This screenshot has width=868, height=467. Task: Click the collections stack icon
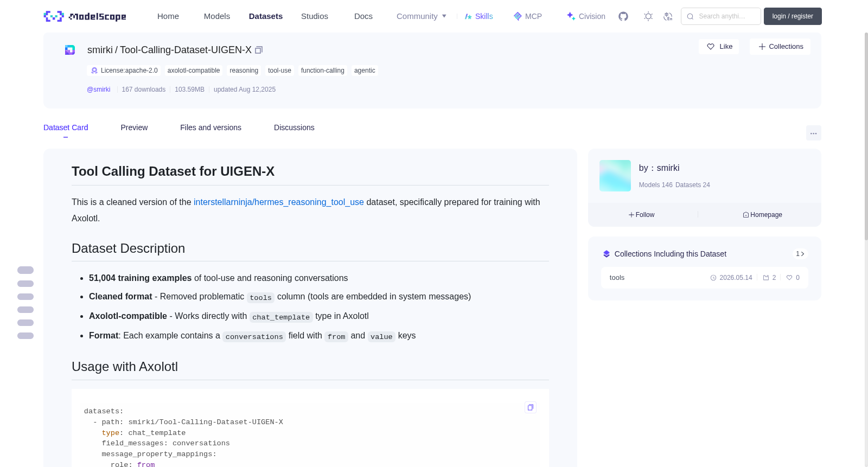point(607,254)
